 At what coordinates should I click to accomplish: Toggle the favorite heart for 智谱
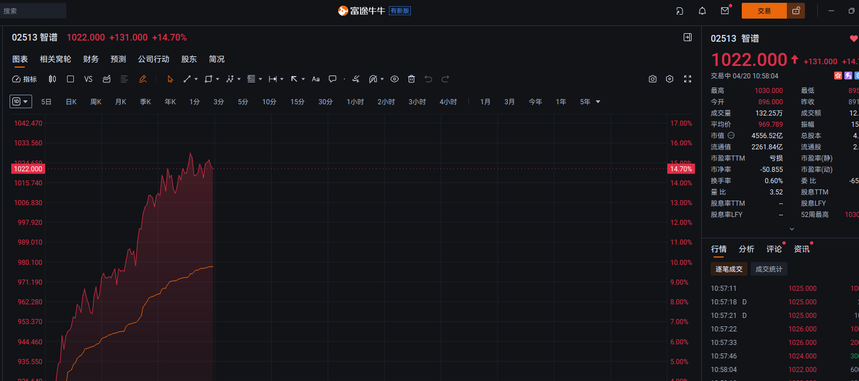(854, 38)
